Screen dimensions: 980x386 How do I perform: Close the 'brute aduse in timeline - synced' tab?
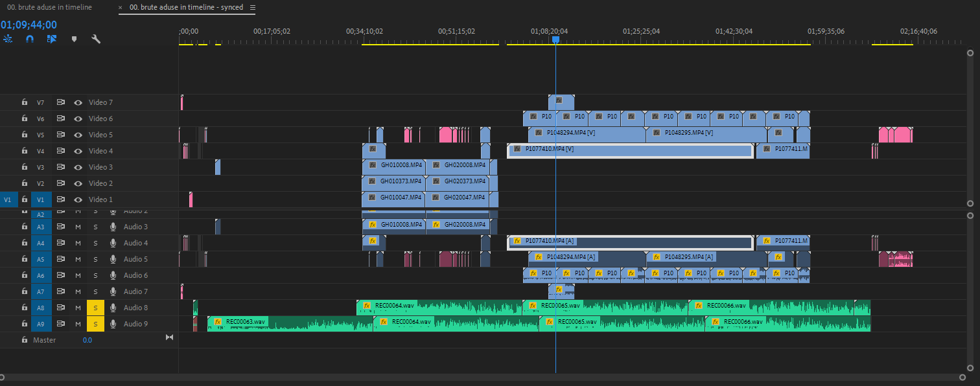pyautogui.click(x=121, y=8)
